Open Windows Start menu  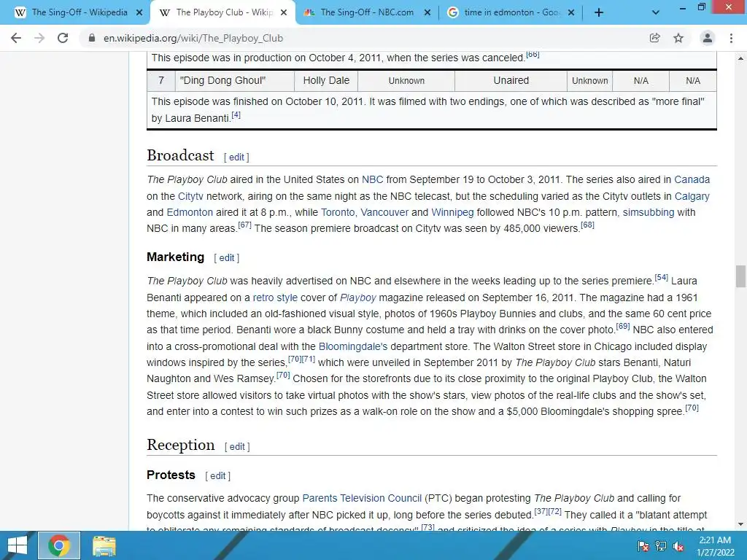coord(18,545)
